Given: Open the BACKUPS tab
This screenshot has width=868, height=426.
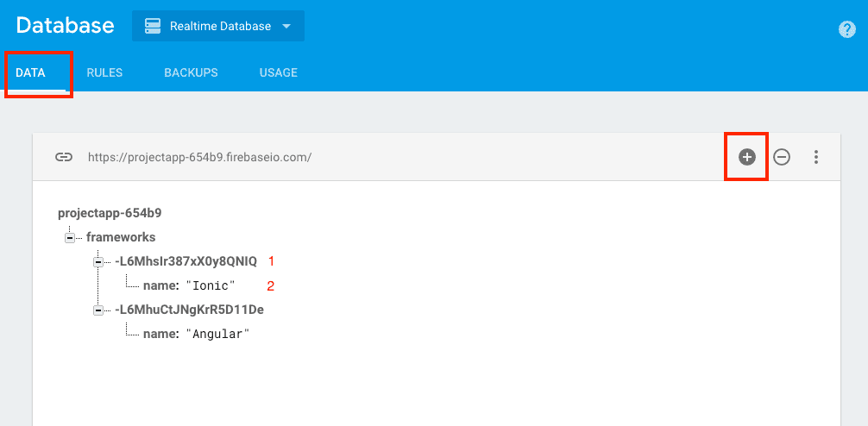Looking at the screenshot, I should click(191, 72).
